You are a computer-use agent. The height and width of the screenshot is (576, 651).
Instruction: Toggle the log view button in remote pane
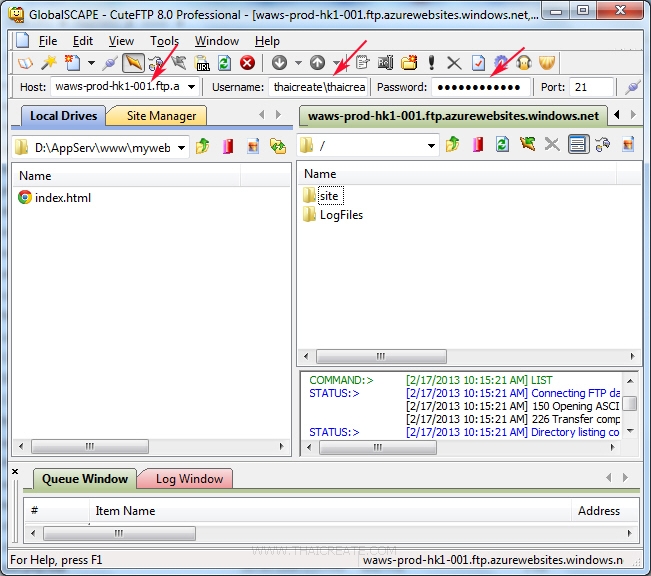click(578, 145)
